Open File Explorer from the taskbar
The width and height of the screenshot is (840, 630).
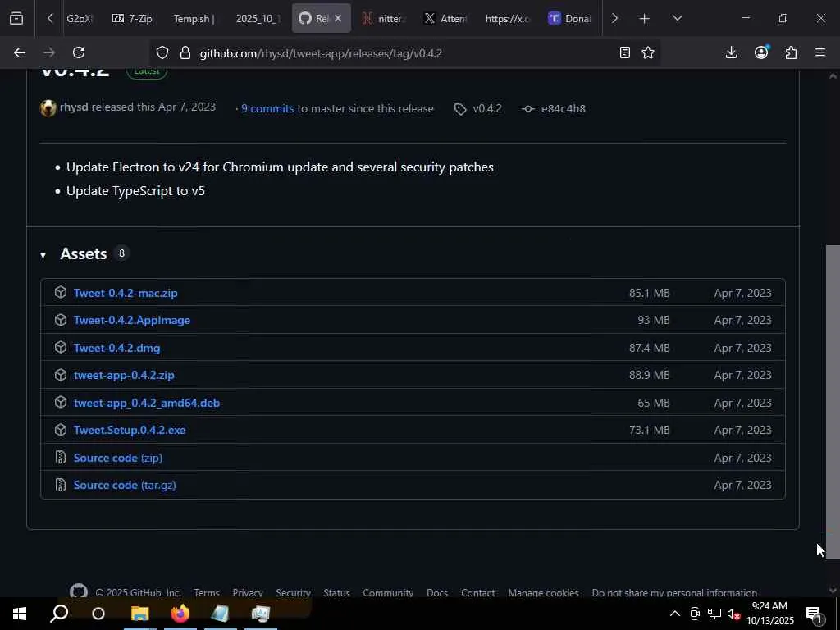click(139, 614)
